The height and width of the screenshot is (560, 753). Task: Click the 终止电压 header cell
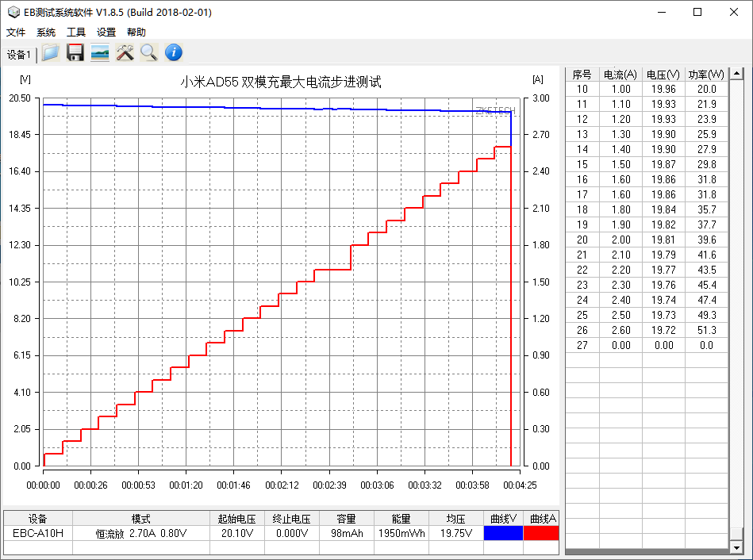tap(292, 519)
